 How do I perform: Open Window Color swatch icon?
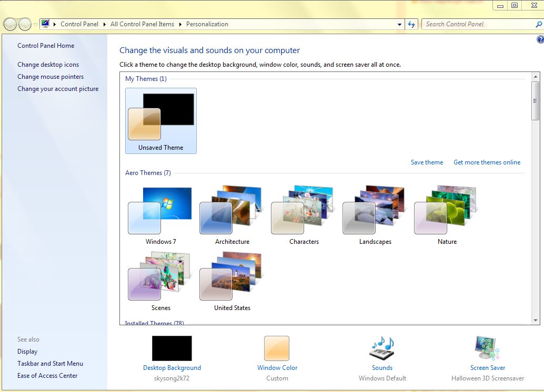[x=277, y=348]
